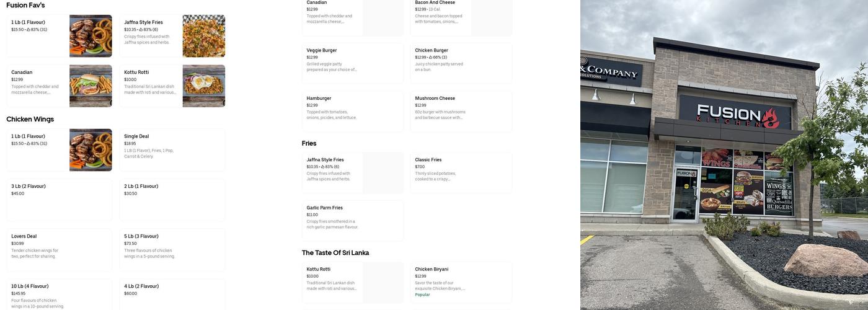
Task: Select the Single Deal wings item
Action: point(172,150)
